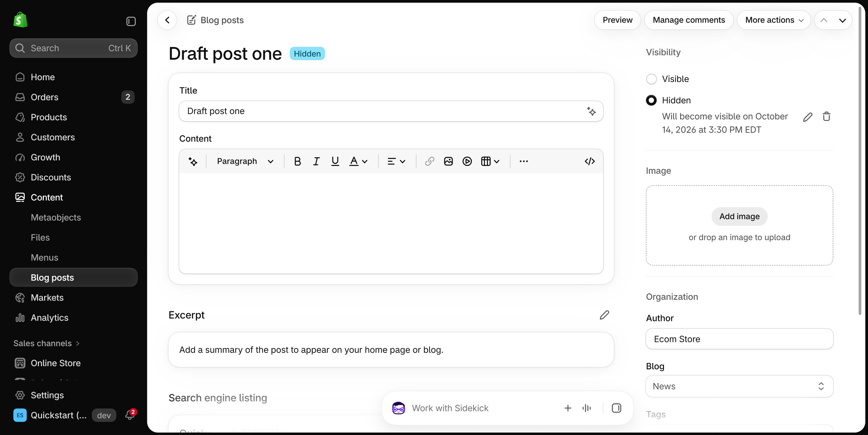Select the Hidden radio option
The height and width of the screenshot is (435, 868).
click(651, 100)
